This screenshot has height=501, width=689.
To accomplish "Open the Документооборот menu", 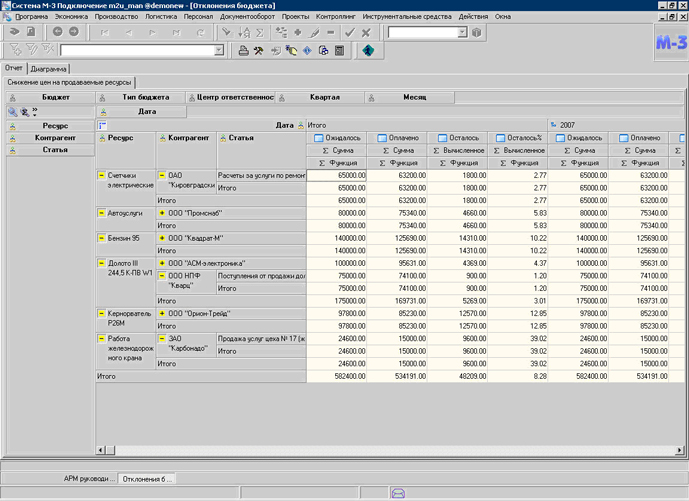I will 247,17.
